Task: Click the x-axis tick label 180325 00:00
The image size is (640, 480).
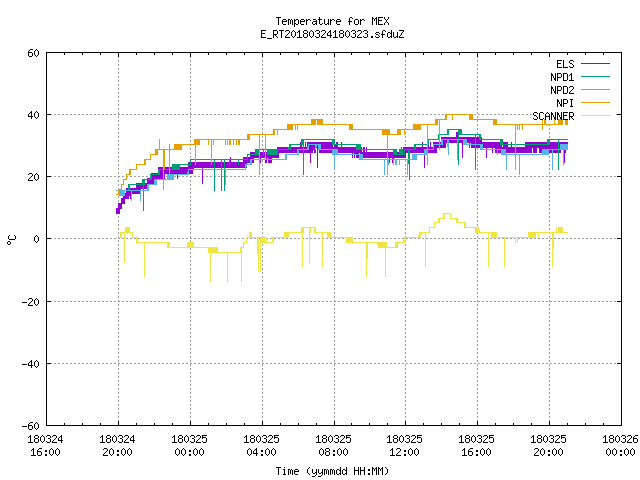Action: tap(189, 446)
